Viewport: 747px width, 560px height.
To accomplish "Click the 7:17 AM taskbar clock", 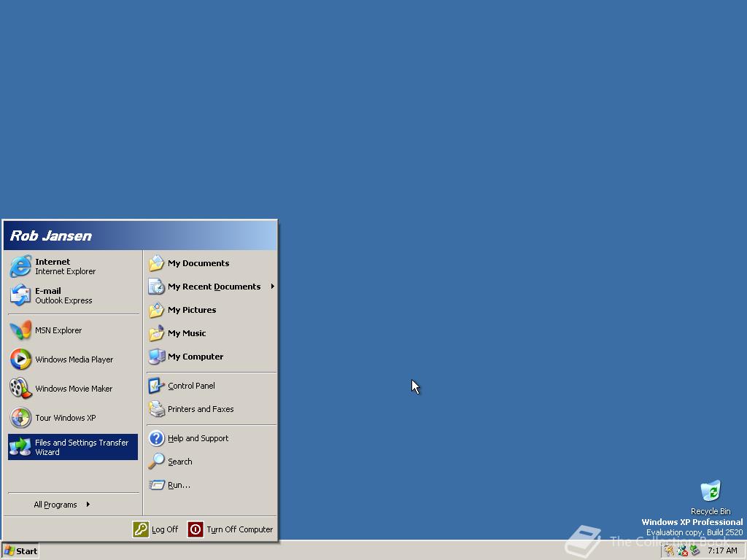I will 722,551.
